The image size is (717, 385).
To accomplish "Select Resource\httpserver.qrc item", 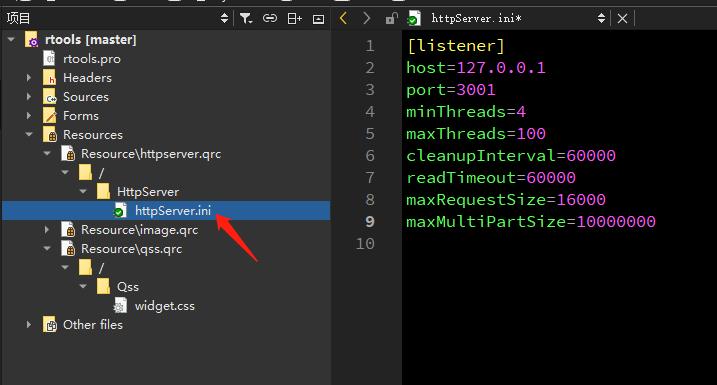I will click(151, 154).
